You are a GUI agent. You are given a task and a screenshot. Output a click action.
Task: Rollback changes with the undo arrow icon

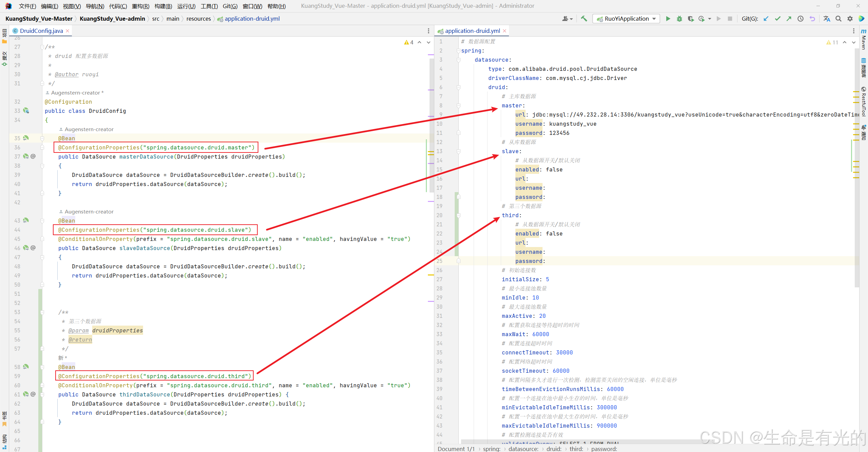click(x=812, y=19)
